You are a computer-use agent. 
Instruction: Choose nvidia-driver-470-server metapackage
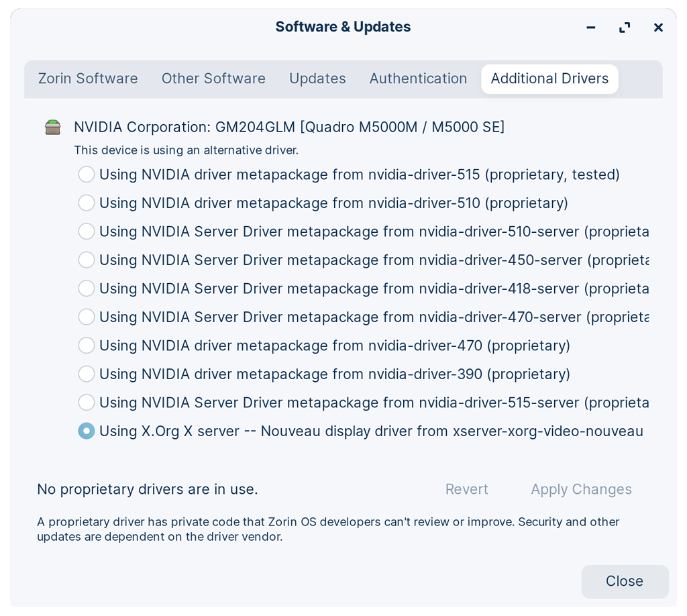(x=87, y=317)
